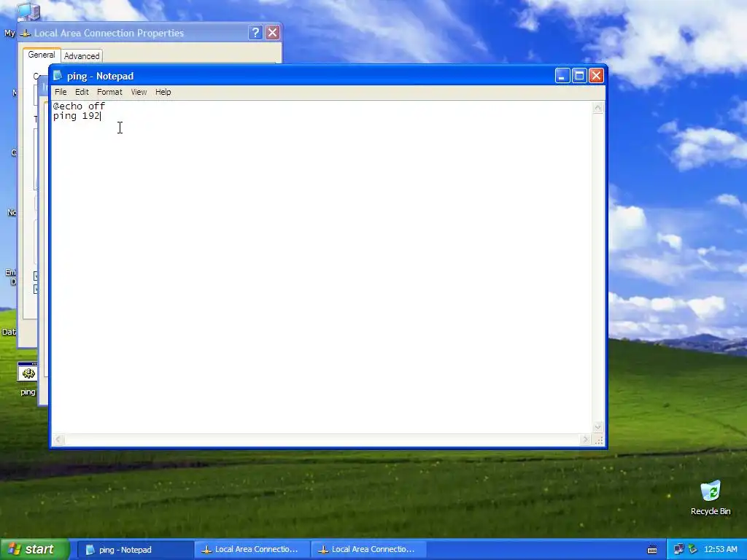
Task: Switch to second Local Area Connection taskbar button
Action: (368, 550)
